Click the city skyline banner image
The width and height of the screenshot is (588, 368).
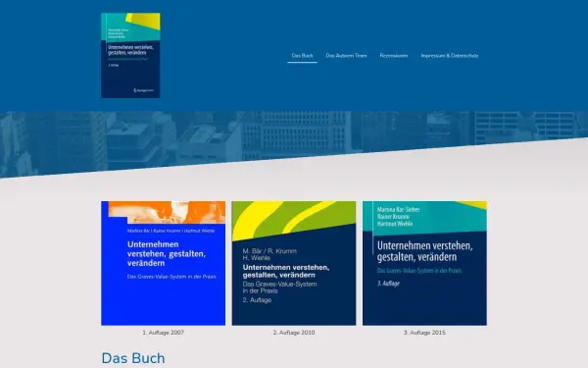click(294, 139)
